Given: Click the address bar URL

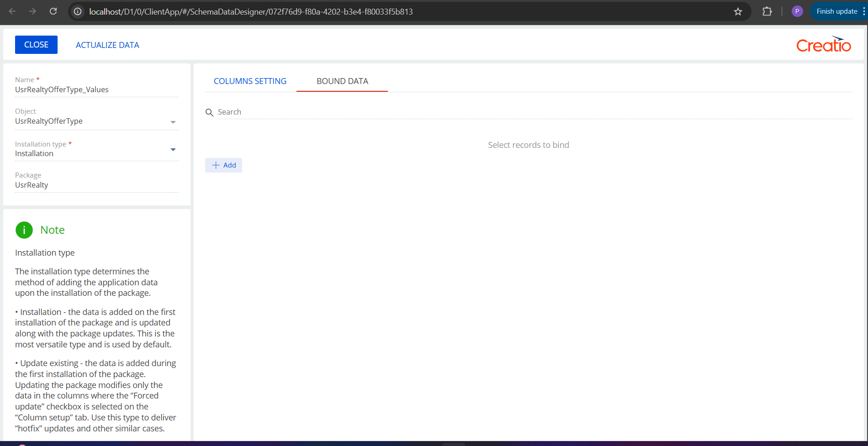Looking at the screenshot, I should click(x=251, y=11).
